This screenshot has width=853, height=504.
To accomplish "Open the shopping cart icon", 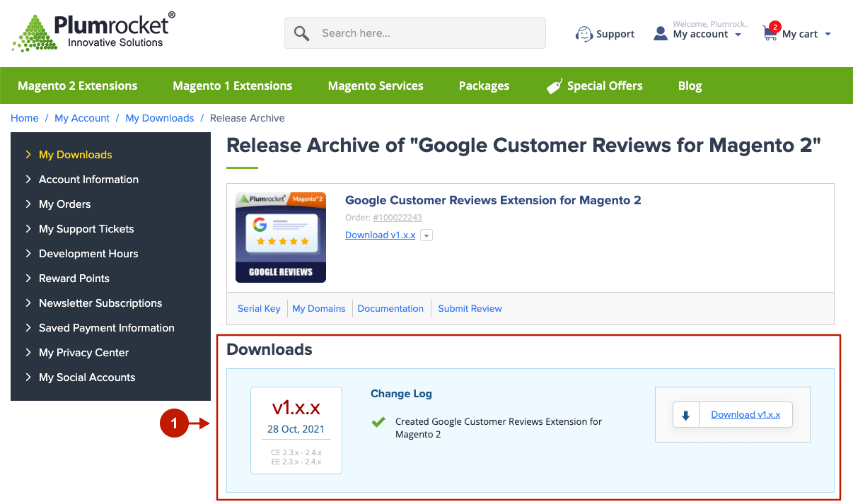I will click(x=770, y=33).
